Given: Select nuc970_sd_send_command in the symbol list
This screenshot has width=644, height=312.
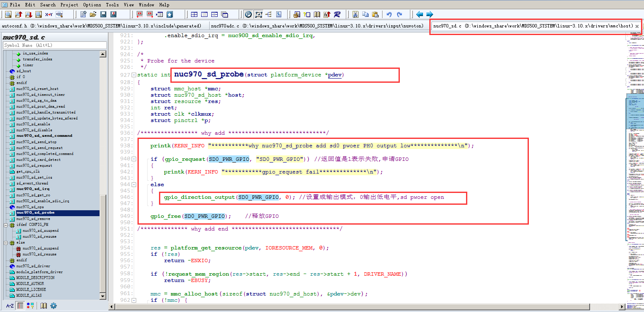Looking at the screenshot, I should pos(44,136).
